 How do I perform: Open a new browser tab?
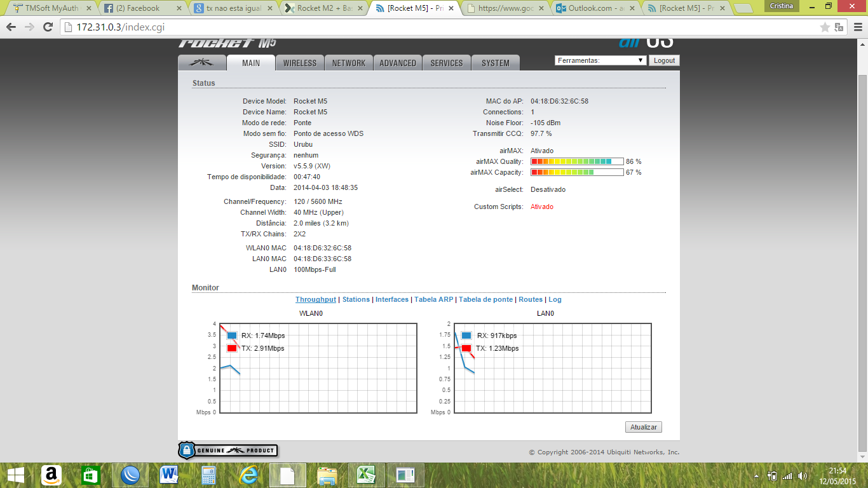[742, 9]
